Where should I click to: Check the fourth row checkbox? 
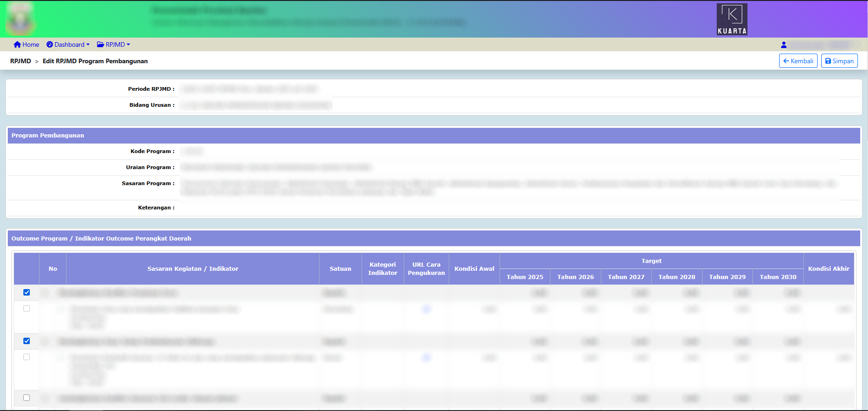[27, 357]
